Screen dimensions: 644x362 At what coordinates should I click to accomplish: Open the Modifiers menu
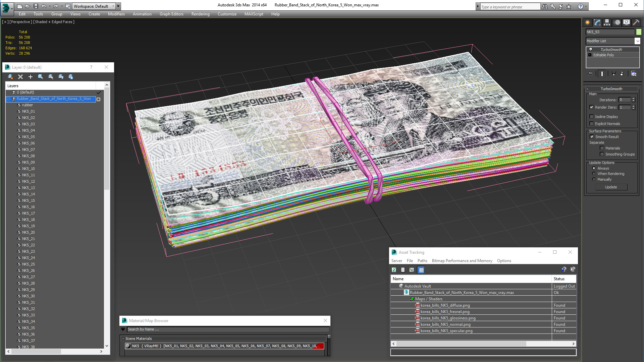(116, 14)
